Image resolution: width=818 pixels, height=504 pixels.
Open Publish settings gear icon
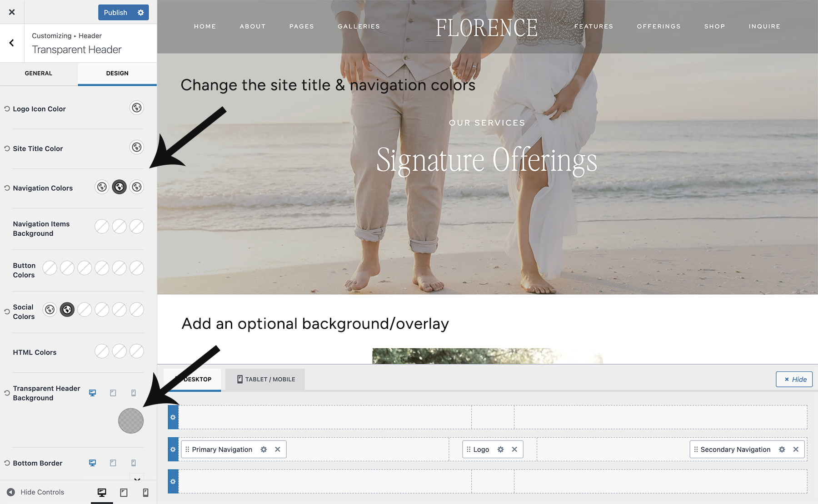tap(141, 13)
